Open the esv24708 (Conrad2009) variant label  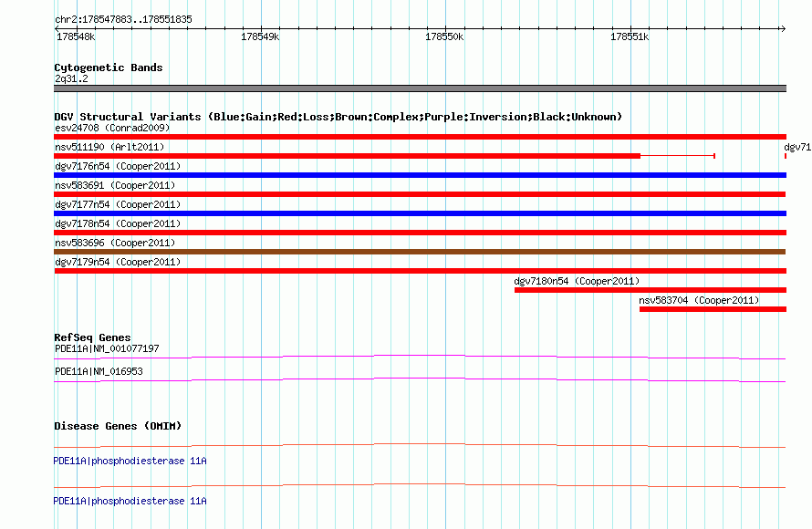click(x=112, y=128)
